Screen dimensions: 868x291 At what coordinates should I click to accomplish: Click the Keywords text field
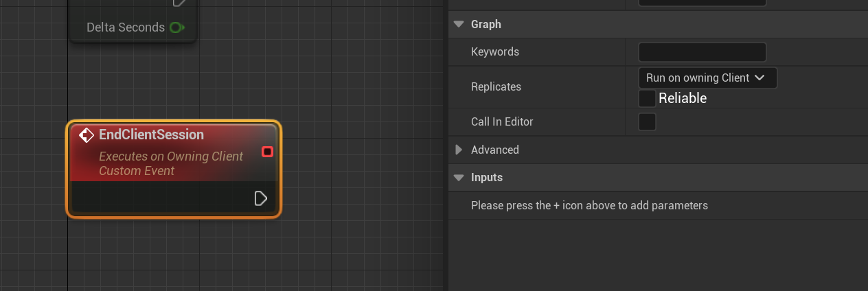[x=702, y=51]
